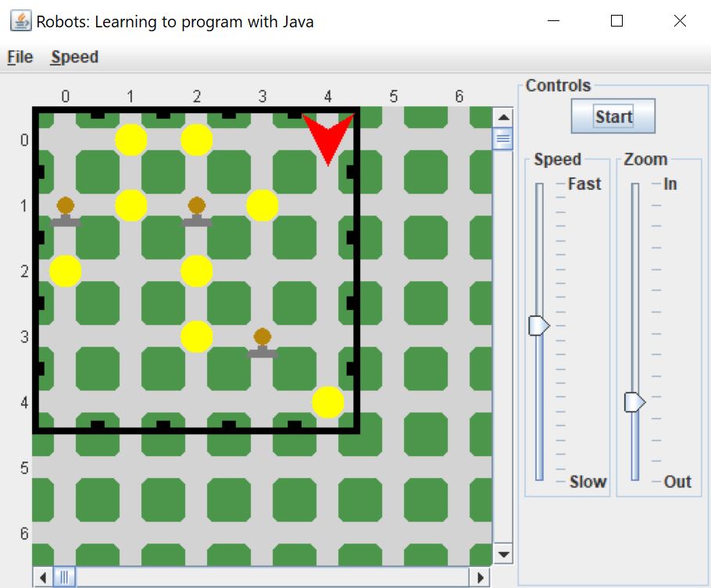Click the Fast label on Speed slider
This screenshot has height=588, width=711.
pyautogui.click(x=584, y=184)
